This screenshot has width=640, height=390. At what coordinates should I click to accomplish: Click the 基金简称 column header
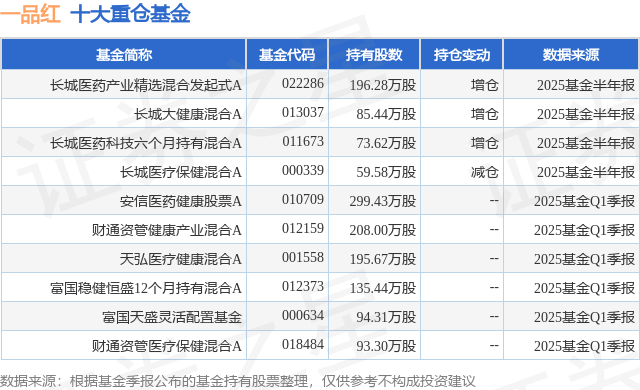[124, 55]
